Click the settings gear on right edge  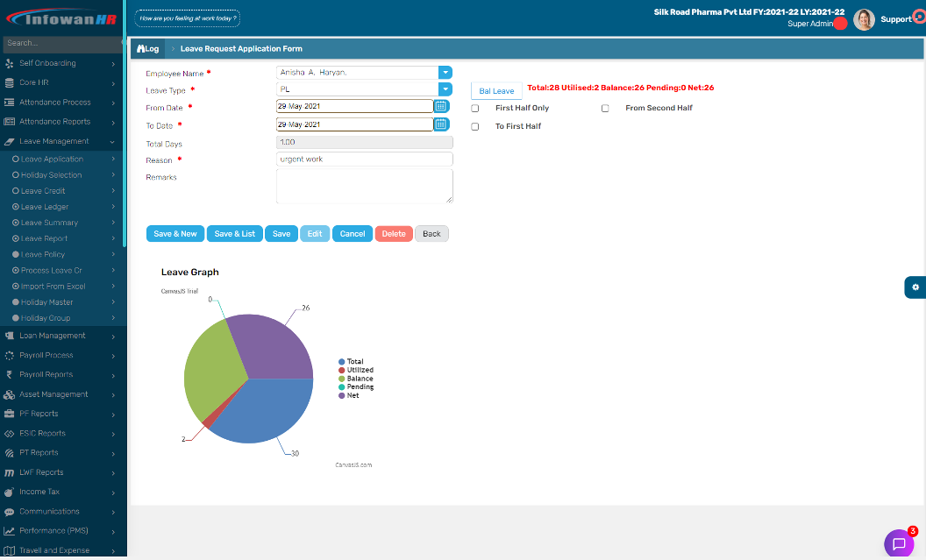915,287
